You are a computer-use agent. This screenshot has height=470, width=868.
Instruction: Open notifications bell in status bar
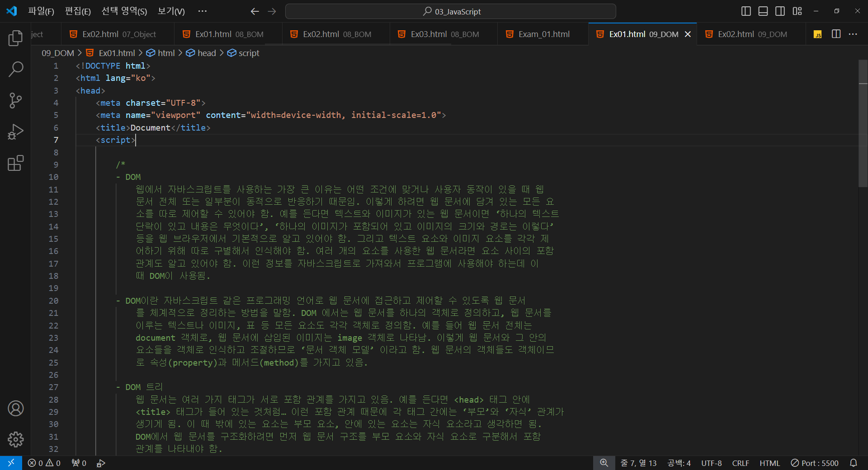[854, 463]
